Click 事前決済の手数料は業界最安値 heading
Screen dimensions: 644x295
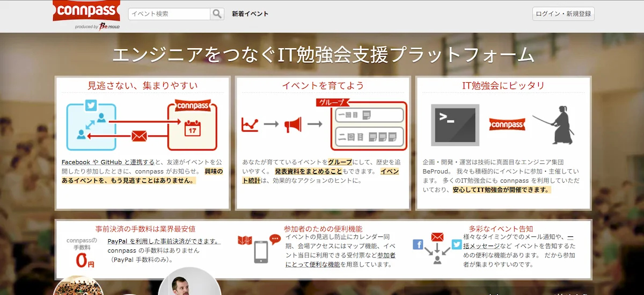click(145, 228)
